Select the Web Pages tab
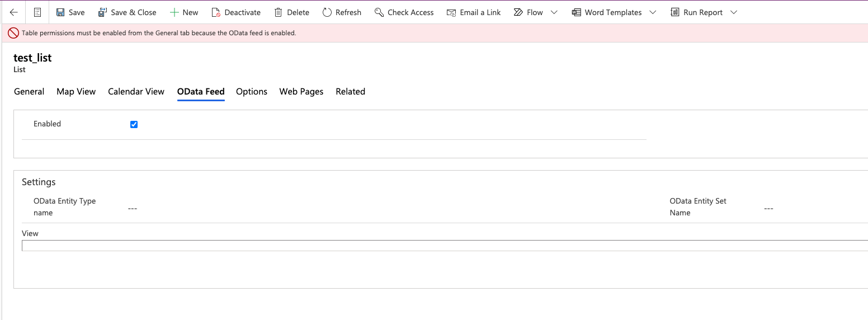This screenshot has width=868, height=320. point(301,92)
